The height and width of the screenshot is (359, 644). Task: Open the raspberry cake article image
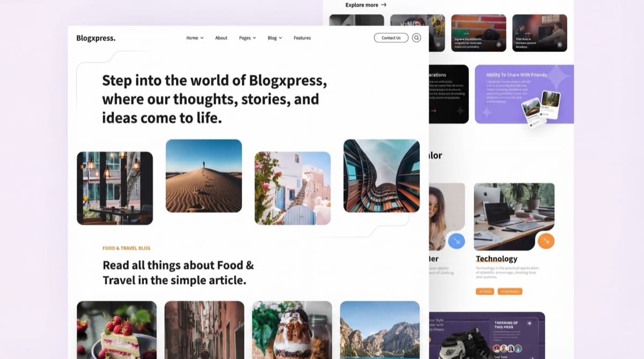click(116, 329)
